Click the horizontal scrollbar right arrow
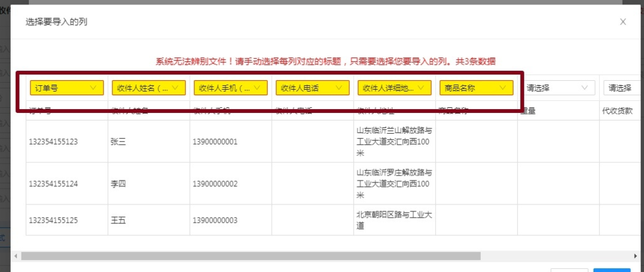Image resolution: width=644 pixels, height=272 pixels. tap(635, 256)
